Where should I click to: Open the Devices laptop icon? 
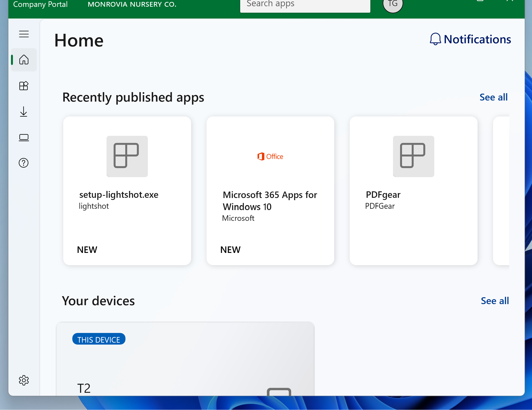24,138
